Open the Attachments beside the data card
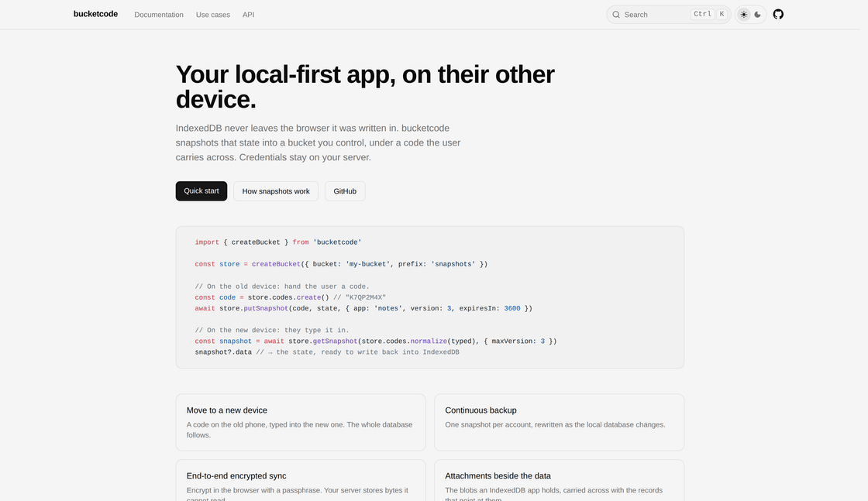 click(x=559, y=480)
